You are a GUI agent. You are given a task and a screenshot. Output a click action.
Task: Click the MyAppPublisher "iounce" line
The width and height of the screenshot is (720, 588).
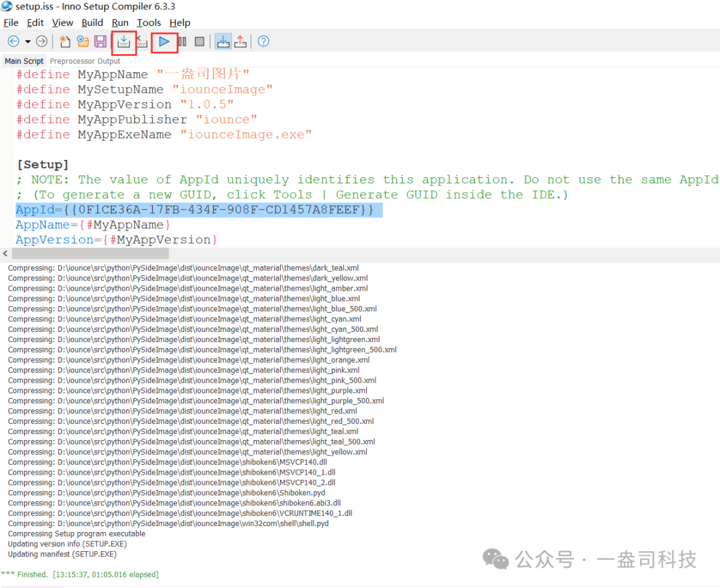[137, 120]
